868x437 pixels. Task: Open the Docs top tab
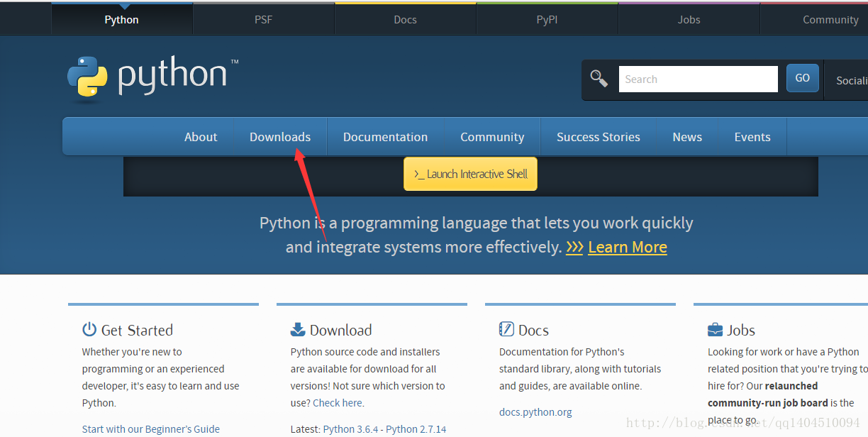[406, 19]
